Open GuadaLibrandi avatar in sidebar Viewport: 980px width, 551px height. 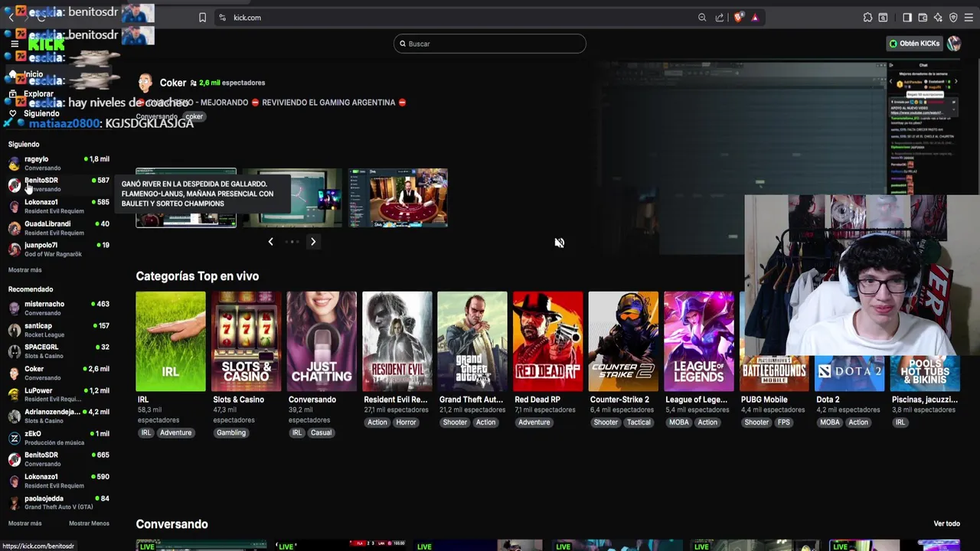[14, 228]
